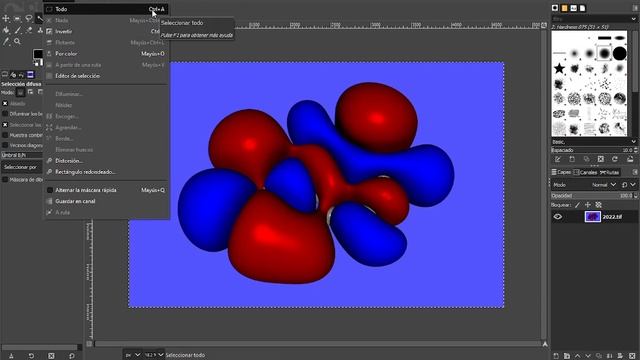Image resolution: width=640 pixels, height=360 pixels.
Task: Select the Paintbrush tool
Action: tap(17, 30)
